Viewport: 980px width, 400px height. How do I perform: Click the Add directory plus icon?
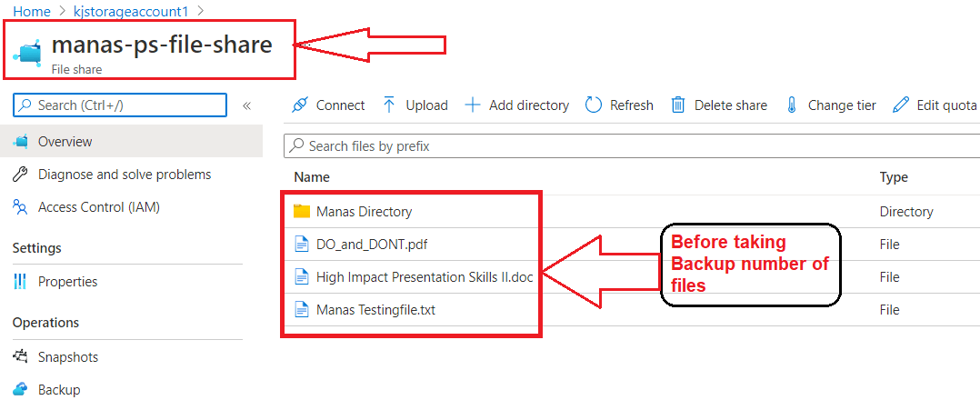coord(473,105)
